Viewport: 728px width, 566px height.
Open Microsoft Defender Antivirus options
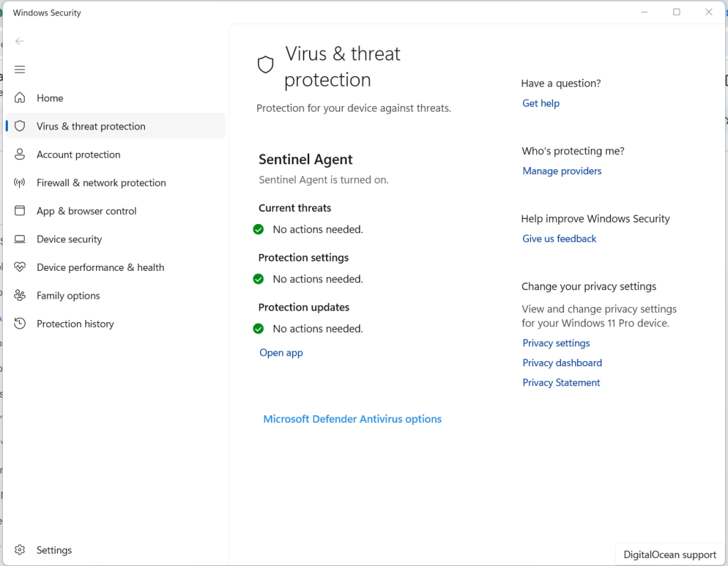point(353,419)
